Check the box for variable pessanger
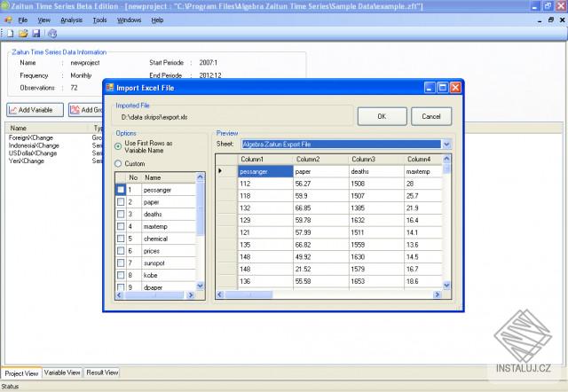Viewport: 568px width, 392px height. (121, 190)
